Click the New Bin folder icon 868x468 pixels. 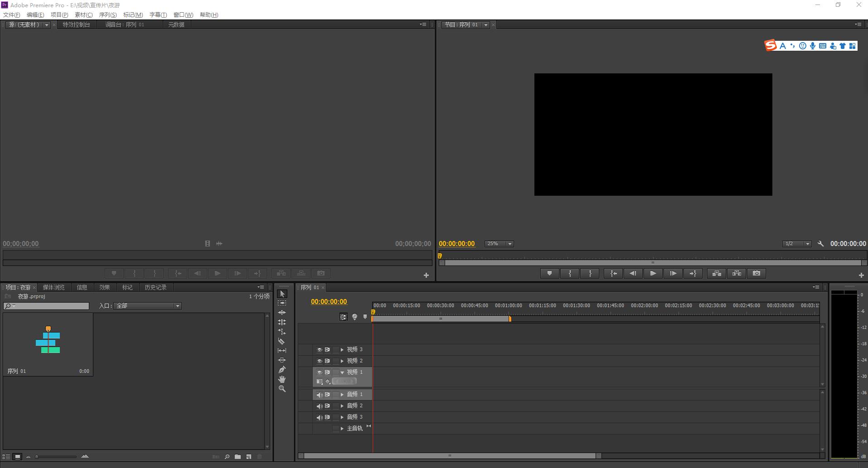click(238, 457)
